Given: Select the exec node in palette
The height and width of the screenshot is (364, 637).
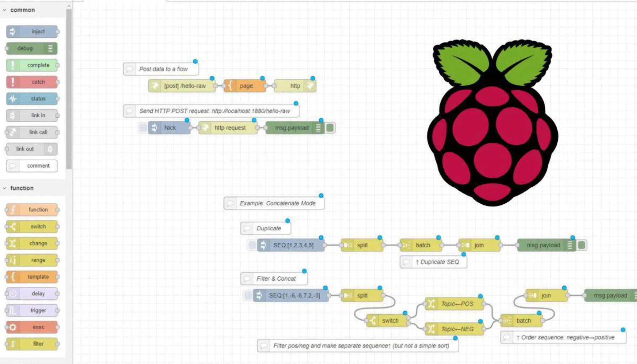Looking at the screenshot, I should click(32, 327).
